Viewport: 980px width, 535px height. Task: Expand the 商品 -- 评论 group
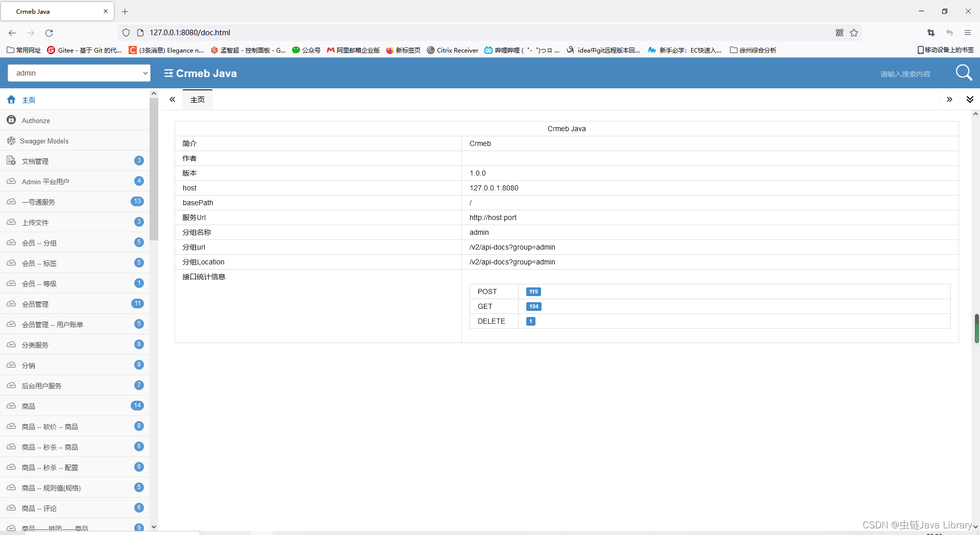pyautogui.click(x=75, y=508)
